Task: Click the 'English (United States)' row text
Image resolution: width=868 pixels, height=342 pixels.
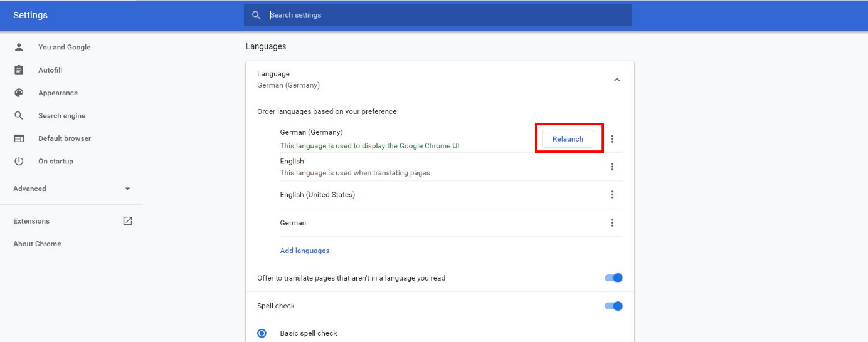Action: coord(317,195)
